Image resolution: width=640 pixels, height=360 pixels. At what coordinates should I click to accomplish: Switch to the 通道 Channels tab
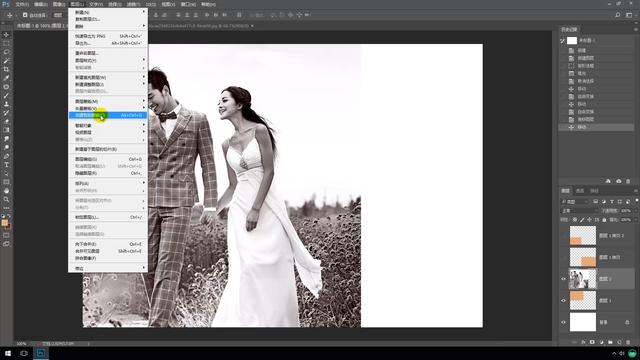(x=580, y=191)
